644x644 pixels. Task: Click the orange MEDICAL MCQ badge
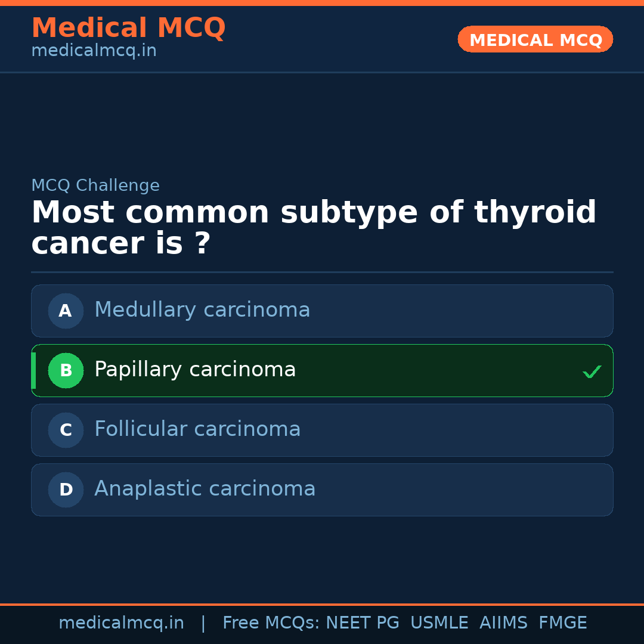[x=535, y=40]
